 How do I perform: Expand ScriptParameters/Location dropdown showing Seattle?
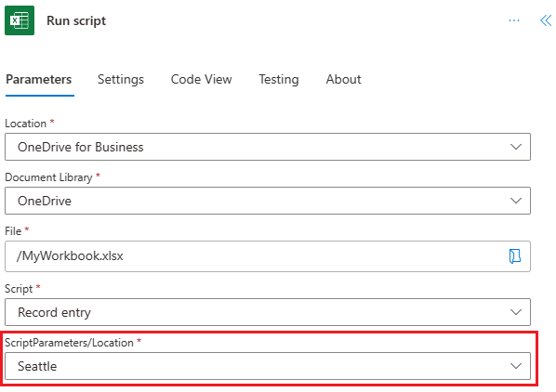(x=268, y=366)
